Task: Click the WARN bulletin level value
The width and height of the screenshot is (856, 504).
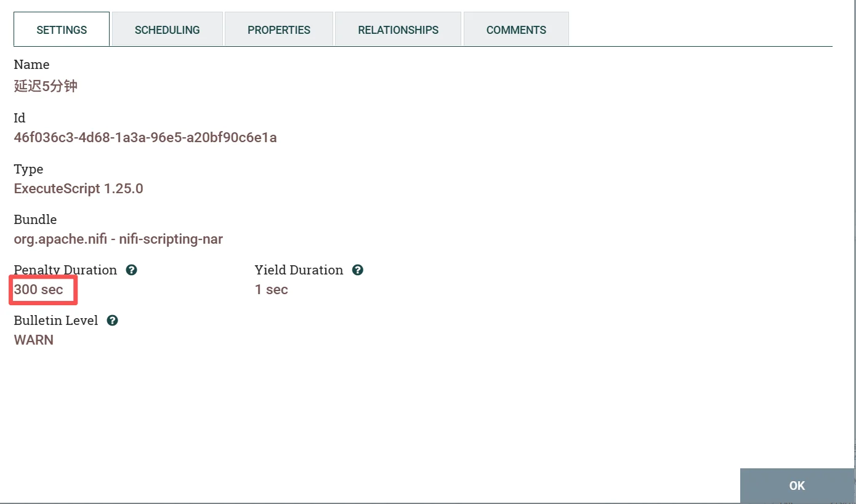Action: click(x=34, y=340)
